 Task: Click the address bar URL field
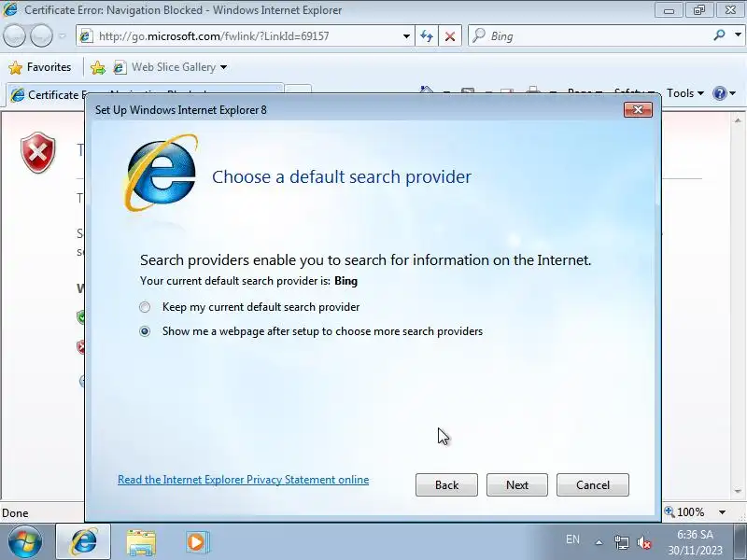point(238,36)
